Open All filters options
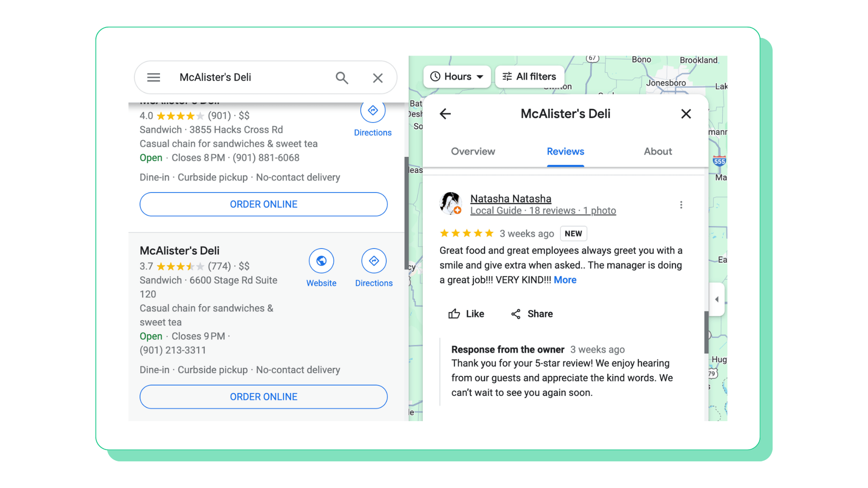Screen dimensions: 868x488 529,76
